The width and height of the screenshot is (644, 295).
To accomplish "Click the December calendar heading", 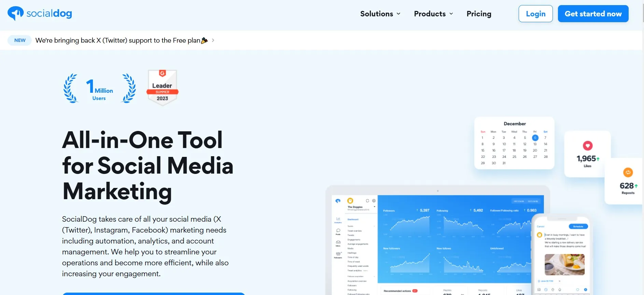I will tap(515, 124).
